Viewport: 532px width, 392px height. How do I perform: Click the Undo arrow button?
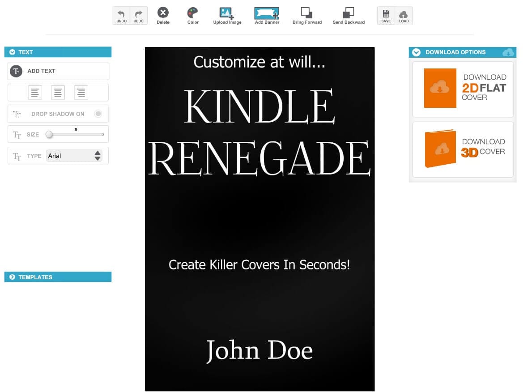click(121, 16)
